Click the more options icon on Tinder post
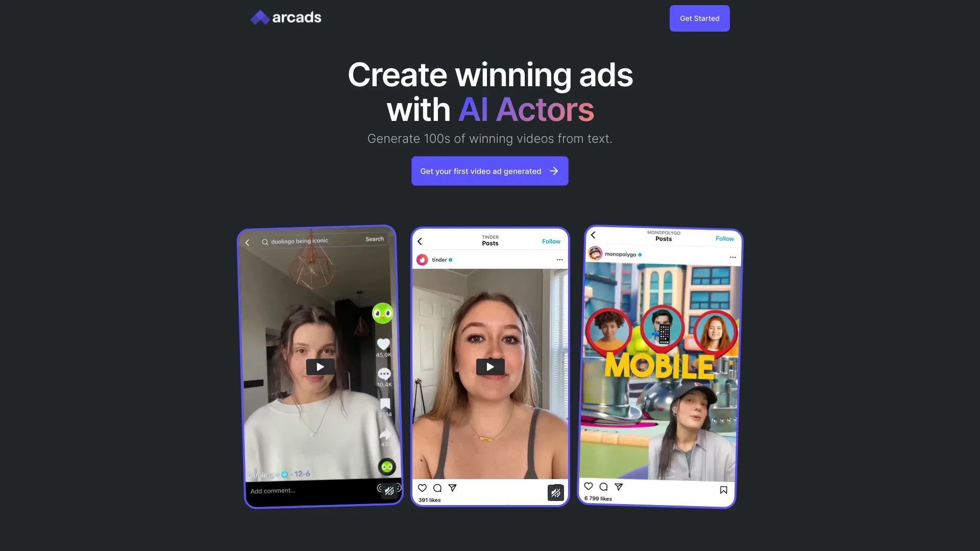The height and width of the screenshot is (551, 980). point(559,260)
